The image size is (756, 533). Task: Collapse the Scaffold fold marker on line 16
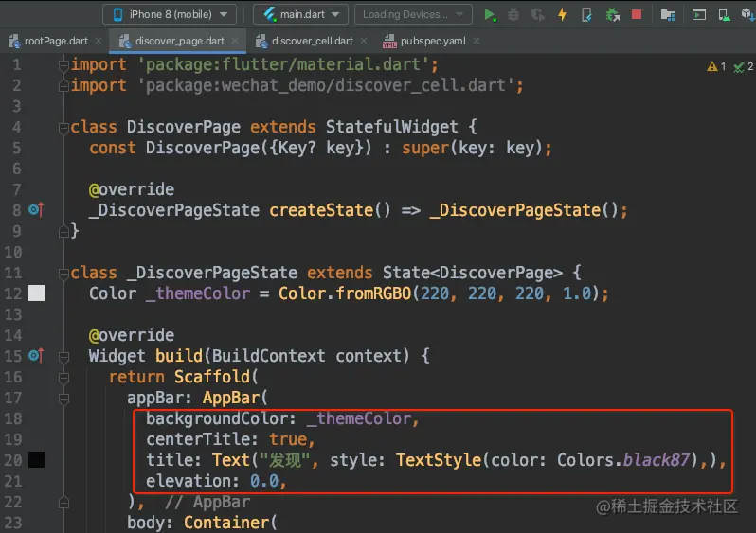coord(63,378)
